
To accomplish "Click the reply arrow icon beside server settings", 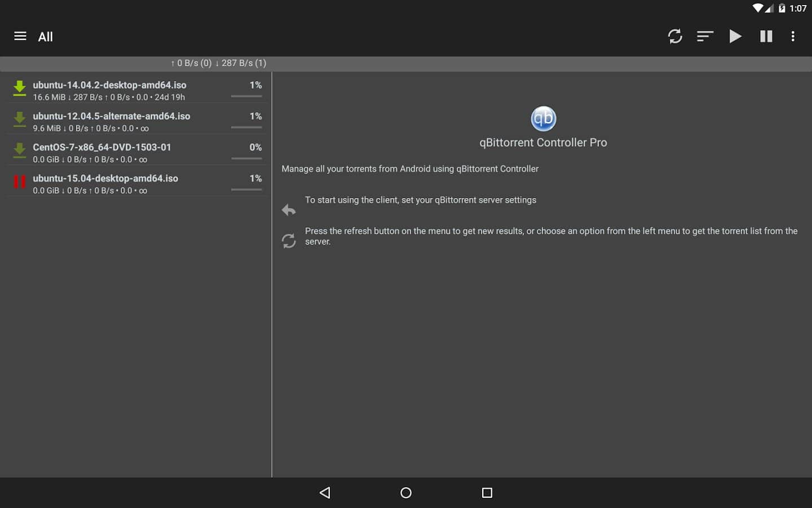I will point(289,210).
